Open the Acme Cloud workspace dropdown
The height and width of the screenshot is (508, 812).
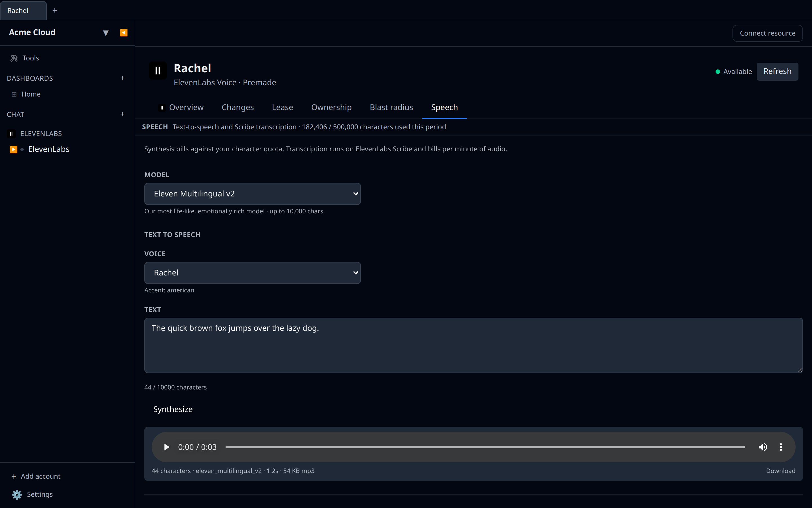pos(106,33)
